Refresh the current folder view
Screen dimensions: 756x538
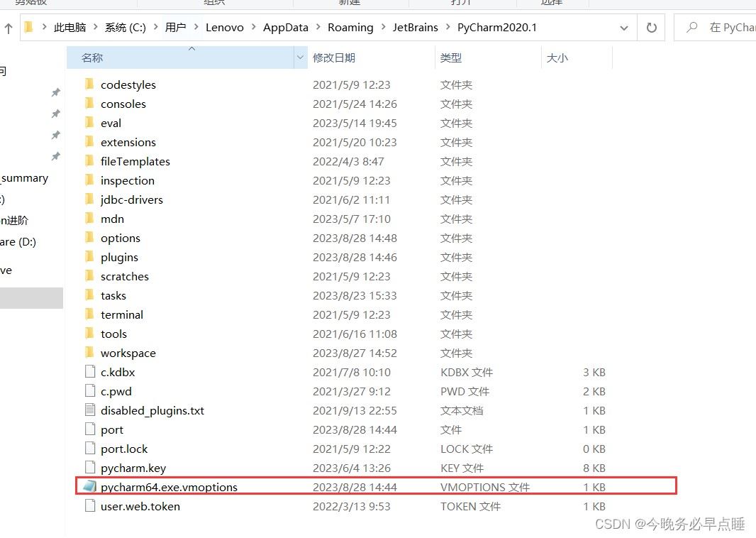651,28
